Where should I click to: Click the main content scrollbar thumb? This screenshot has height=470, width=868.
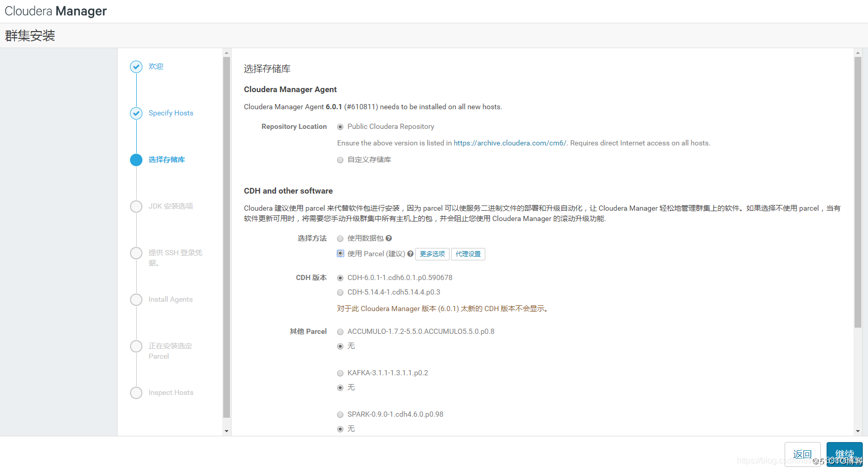point(858,192)
